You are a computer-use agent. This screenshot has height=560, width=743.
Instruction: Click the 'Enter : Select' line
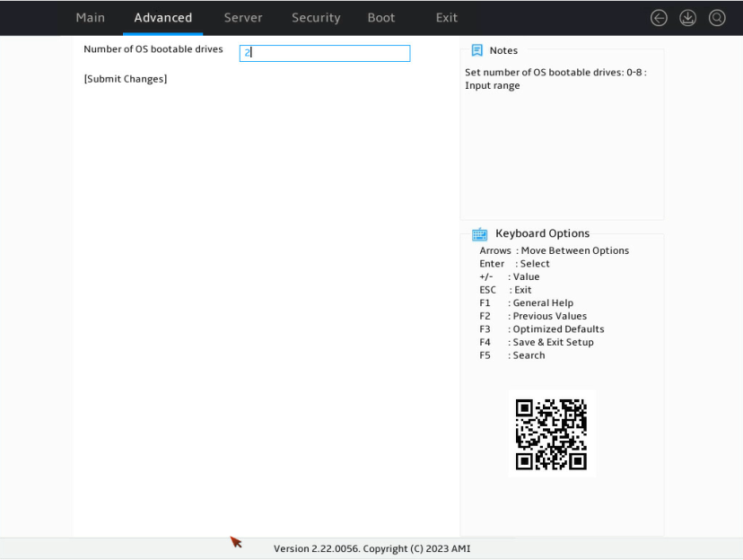tap(514, 264)
